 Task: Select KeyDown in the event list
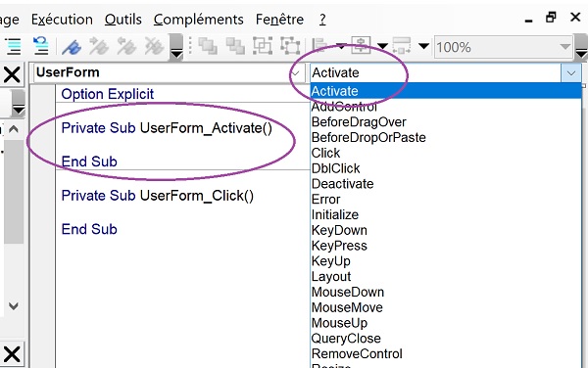[446, 230]
